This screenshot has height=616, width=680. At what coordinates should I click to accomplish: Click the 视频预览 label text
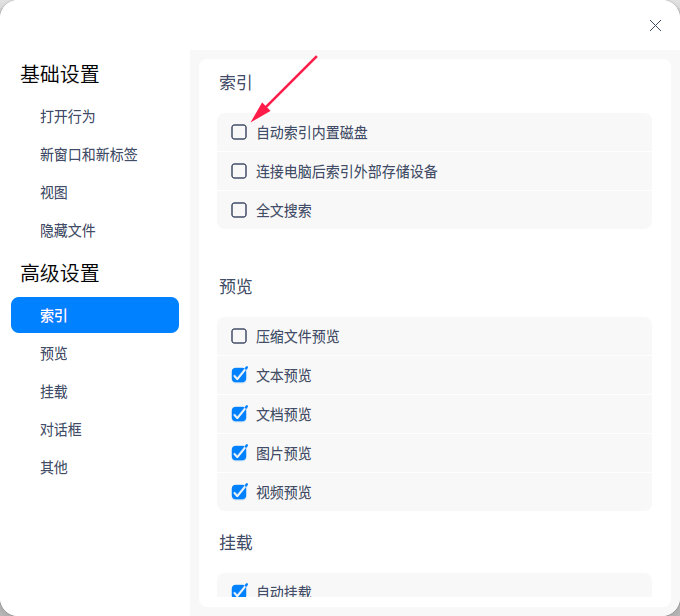click(284, 493)
